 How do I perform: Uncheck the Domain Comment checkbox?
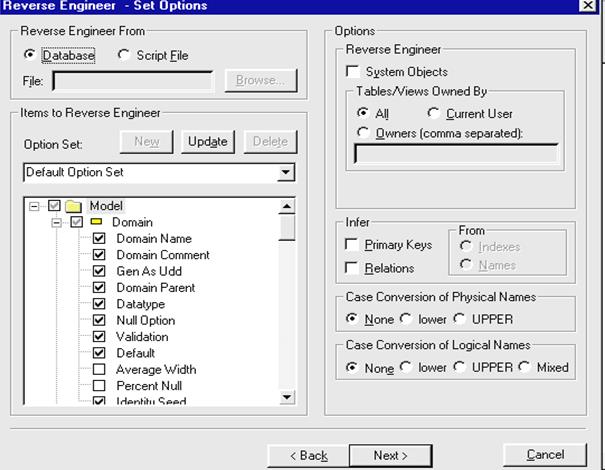[x=99, y=255]
